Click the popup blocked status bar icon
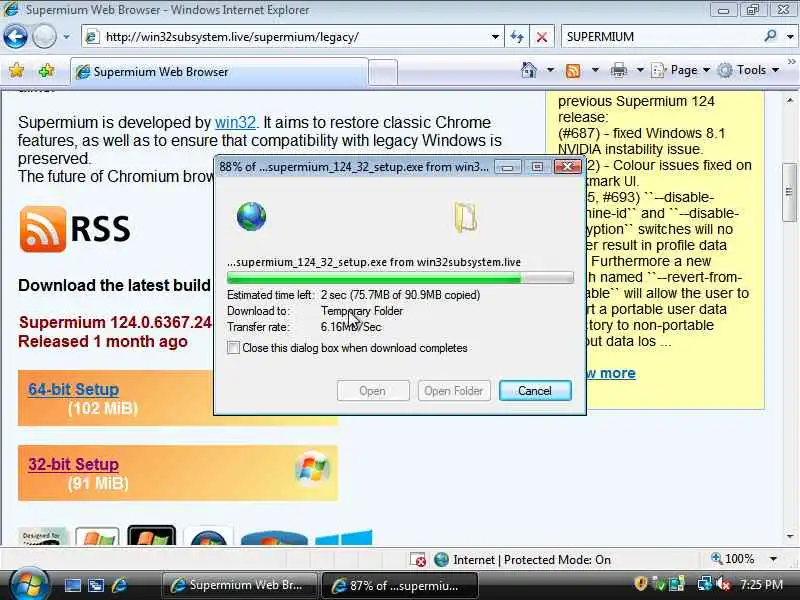The height and width of the screenshot is (600, 800). click(x=418, y=560)
